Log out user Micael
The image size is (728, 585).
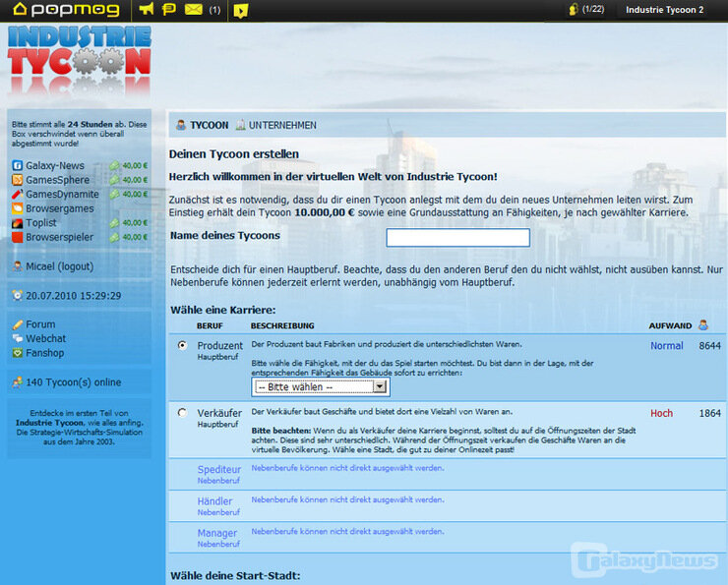click(59, 266)
